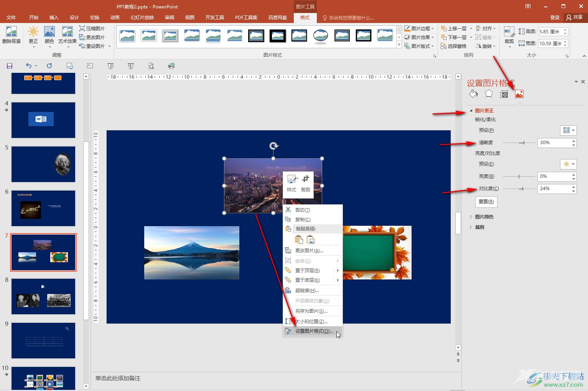Click the Undo arrow icon
This screenshot has height=391, width=588.
coord(29,66)
